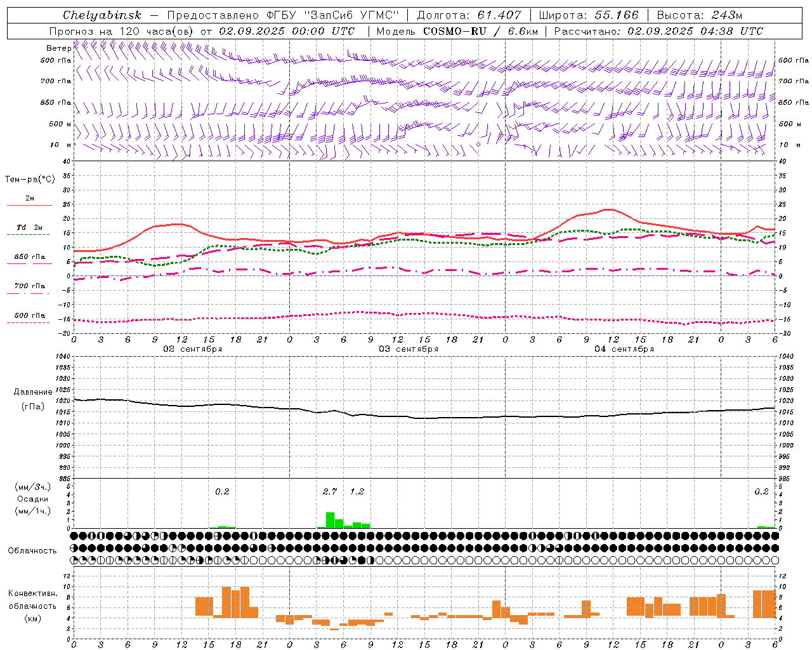Image resolution: width=812 pixels, height=650 pixels.
Task: Click the Рассчитано: 02.09.2025 04:38 UTC timestamp
Action: coord(658,31)
